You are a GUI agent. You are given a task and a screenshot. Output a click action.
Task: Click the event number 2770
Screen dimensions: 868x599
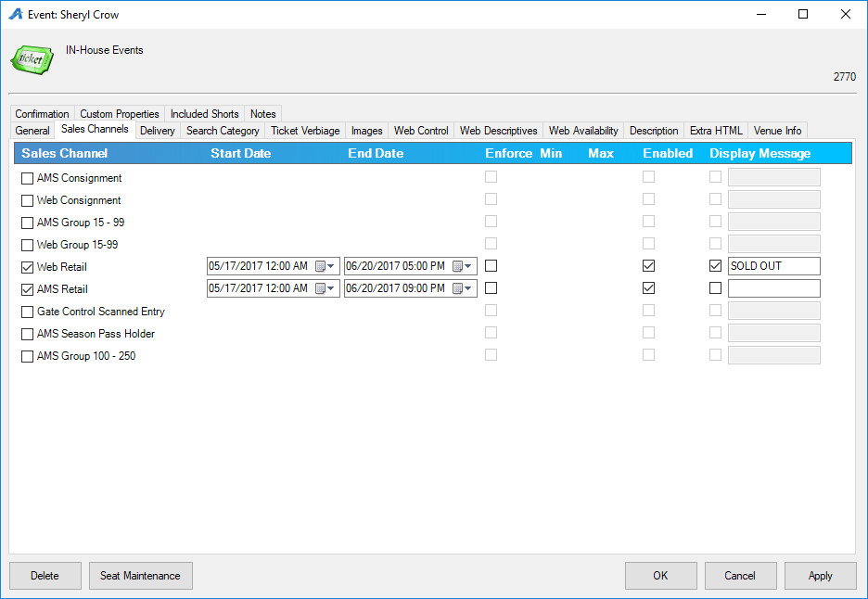point(845,77)
